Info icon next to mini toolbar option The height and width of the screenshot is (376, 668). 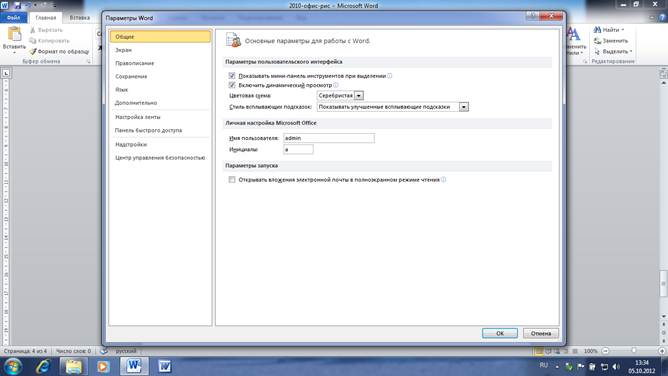389,76
